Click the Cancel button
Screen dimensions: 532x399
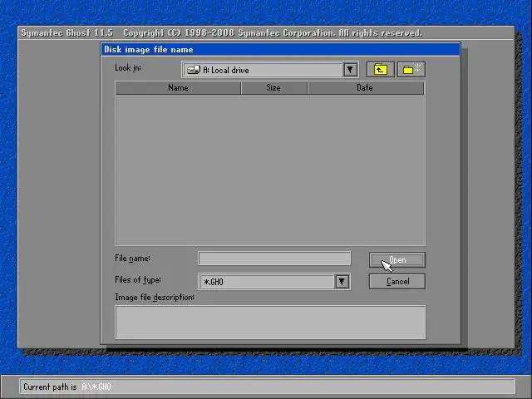click(397, 281)
